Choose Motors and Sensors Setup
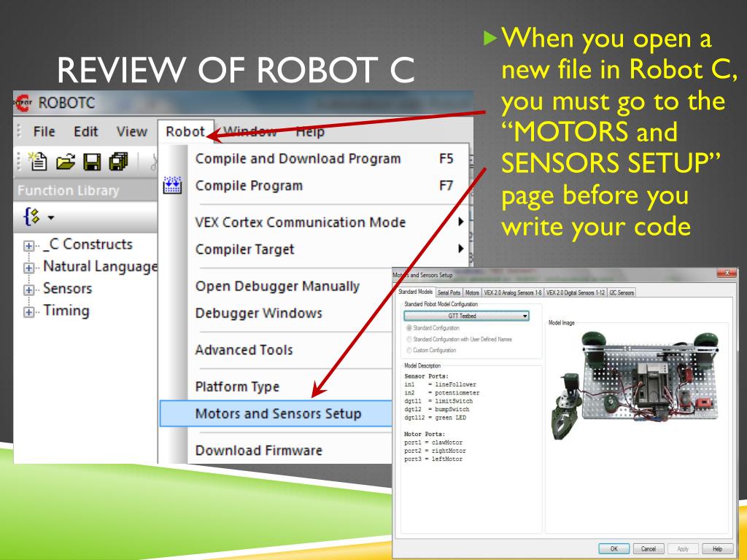This screenshot has width=747, height=560. [x=276, y=413]
